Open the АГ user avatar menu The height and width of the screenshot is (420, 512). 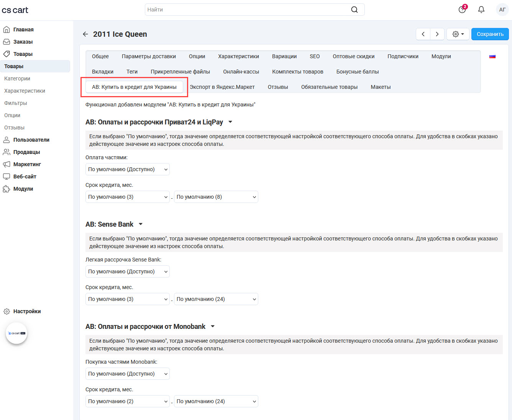[x=502, y=10]
